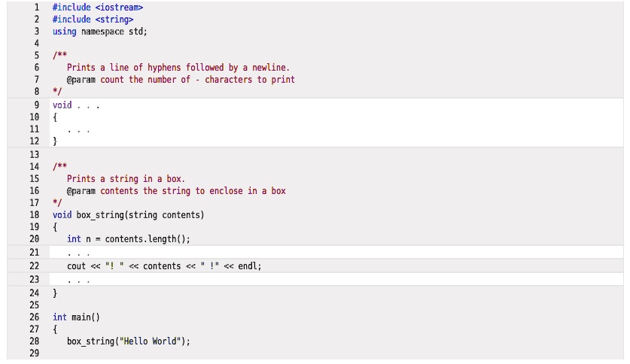Click the @param contents comment line
The image size is (630, 364).
coord(176,191)
